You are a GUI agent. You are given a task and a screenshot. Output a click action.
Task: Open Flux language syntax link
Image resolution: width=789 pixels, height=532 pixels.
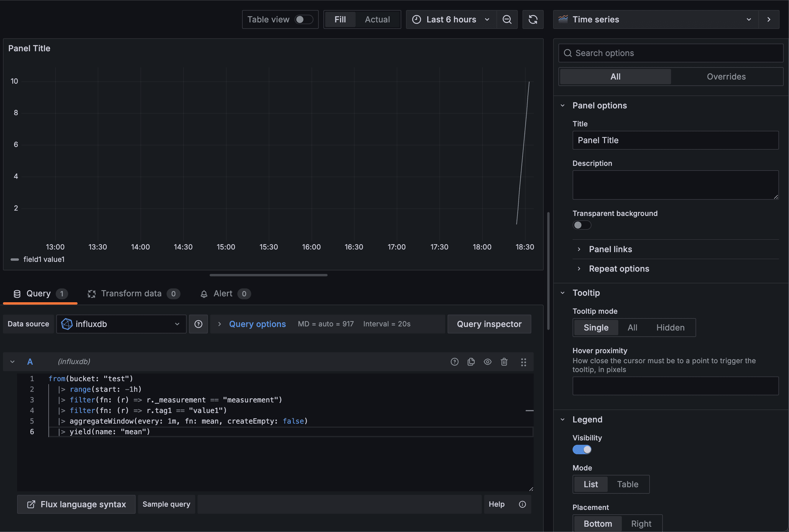tap(76, 504)
